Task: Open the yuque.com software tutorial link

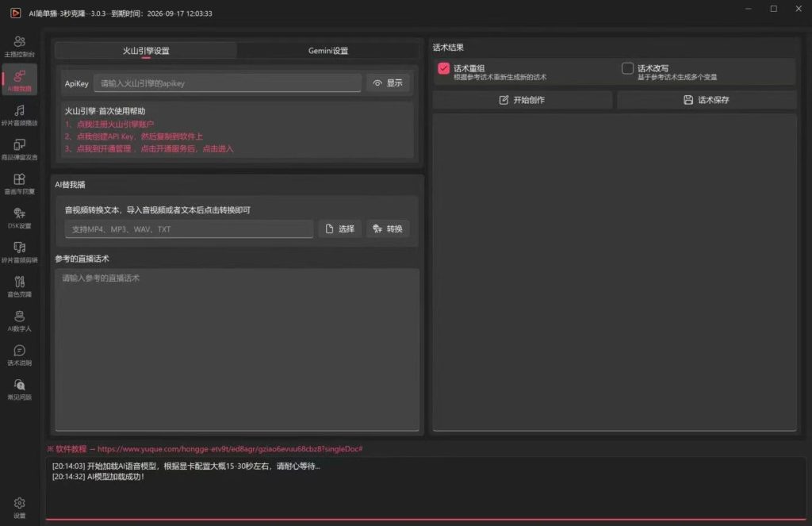Action: pyautogui.click(x=230, y=449)
